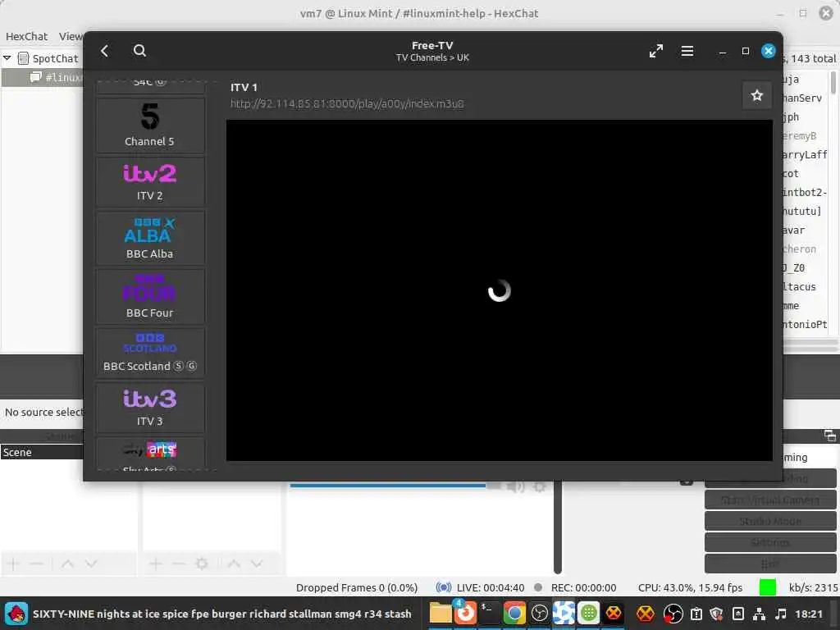Screen dimensions: 840x630
Task: Move source down in OBS
Action: (257, 564)
